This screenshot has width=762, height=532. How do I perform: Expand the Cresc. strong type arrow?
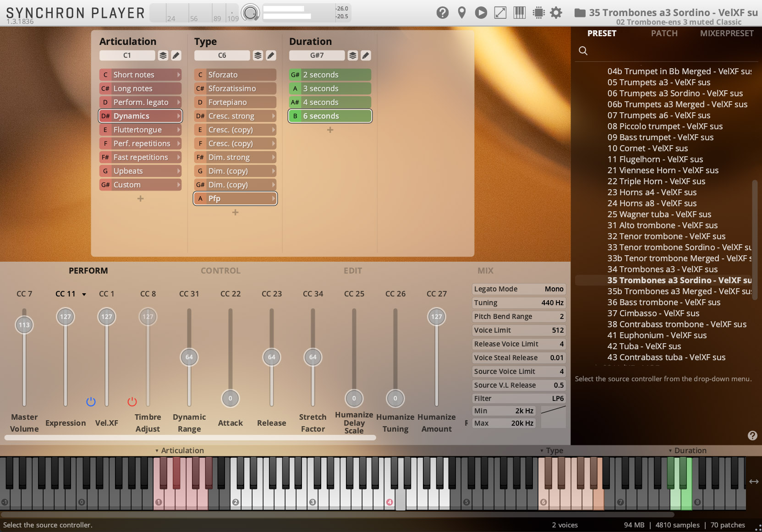click(x=274, y=116)
